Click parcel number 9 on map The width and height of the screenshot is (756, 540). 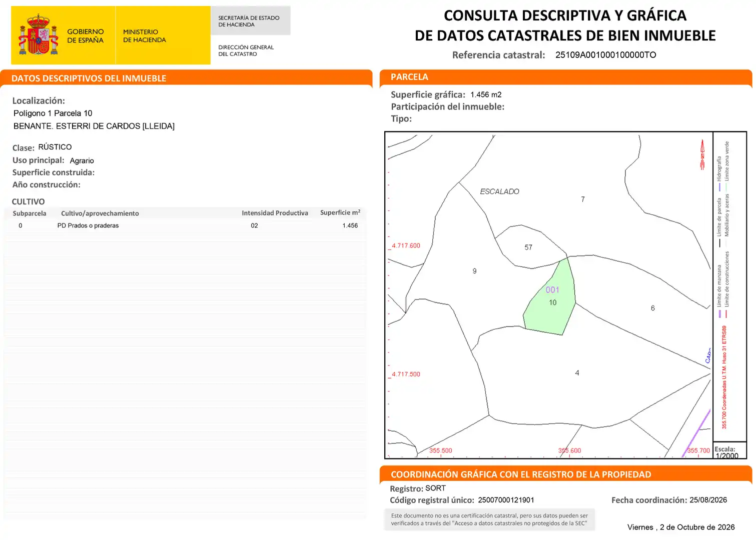click(474, 271)
